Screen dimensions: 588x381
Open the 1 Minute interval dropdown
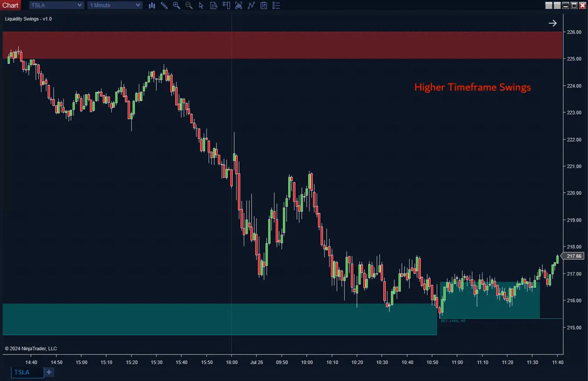tap(115, 5)
